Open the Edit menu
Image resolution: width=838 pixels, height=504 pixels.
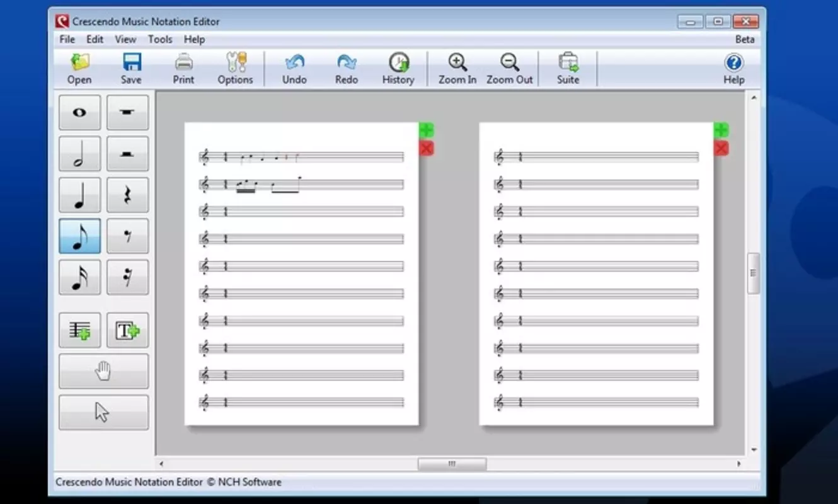pos(95,39)
